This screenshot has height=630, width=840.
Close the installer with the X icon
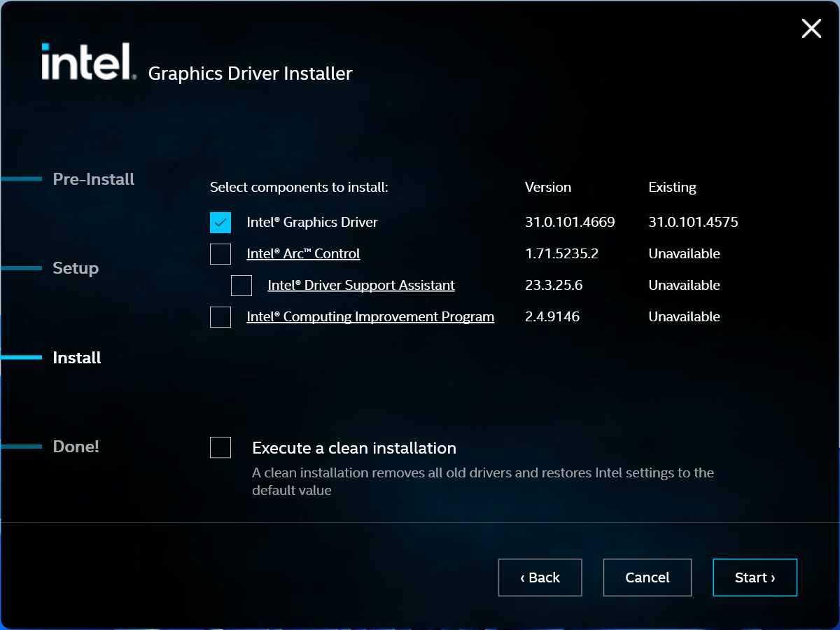click(x=811, y=29)
